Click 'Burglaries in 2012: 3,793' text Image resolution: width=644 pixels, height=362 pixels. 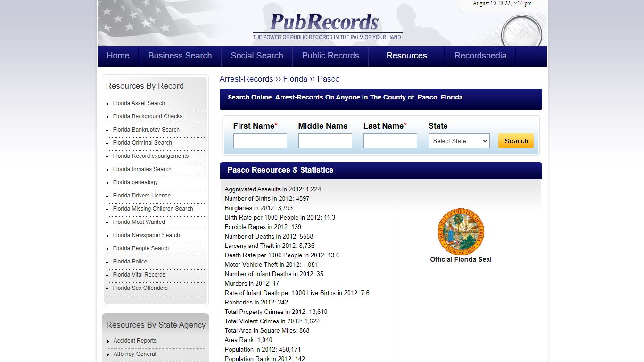tap(259, 208)
